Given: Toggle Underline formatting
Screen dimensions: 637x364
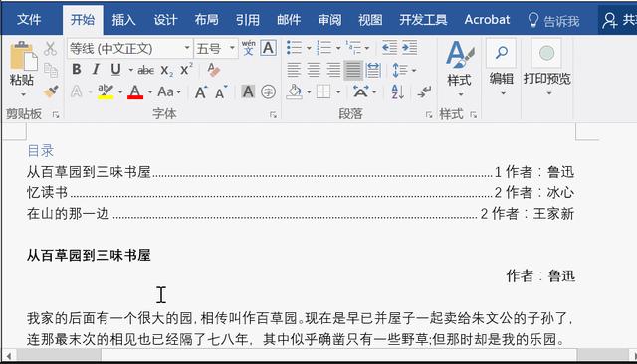Looking at the screenshot, I should pos(115,70).
